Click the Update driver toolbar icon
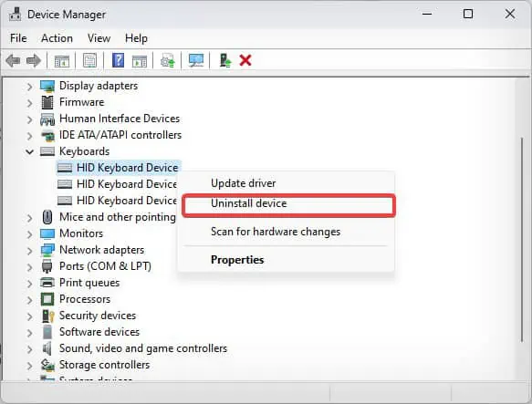Viewport: 532px width, 404px height. coord(168,61)
